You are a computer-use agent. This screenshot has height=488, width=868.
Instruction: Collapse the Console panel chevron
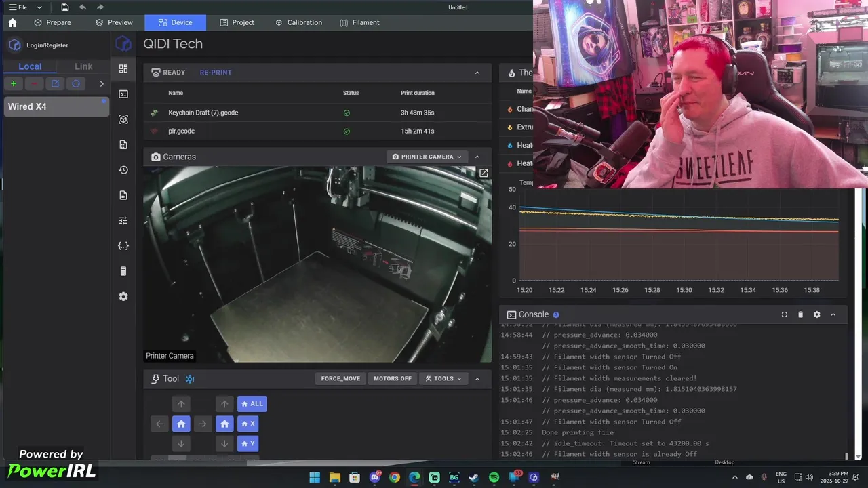tap(833, 314)
